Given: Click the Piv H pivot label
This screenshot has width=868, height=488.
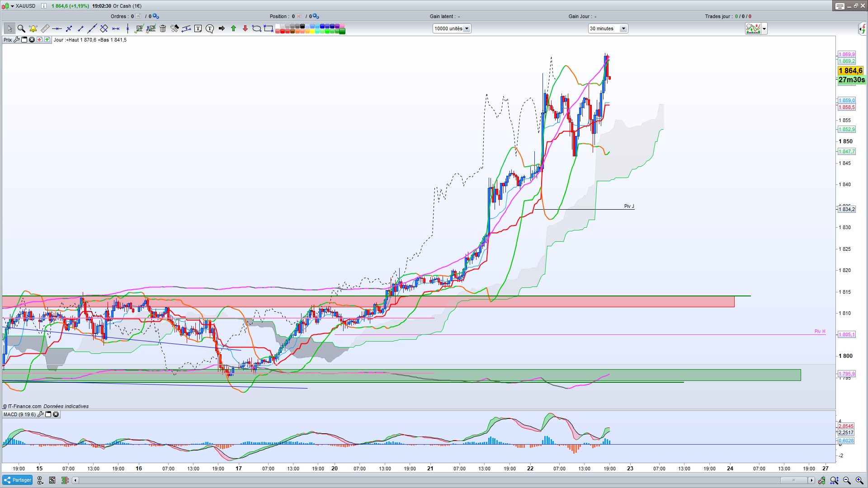Looking at the screenshot, I should 820,331.
